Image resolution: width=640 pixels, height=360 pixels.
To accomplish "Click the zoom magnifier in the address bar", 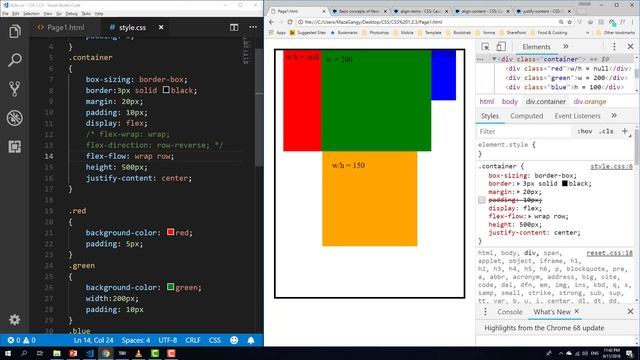I will coord(561,22).
